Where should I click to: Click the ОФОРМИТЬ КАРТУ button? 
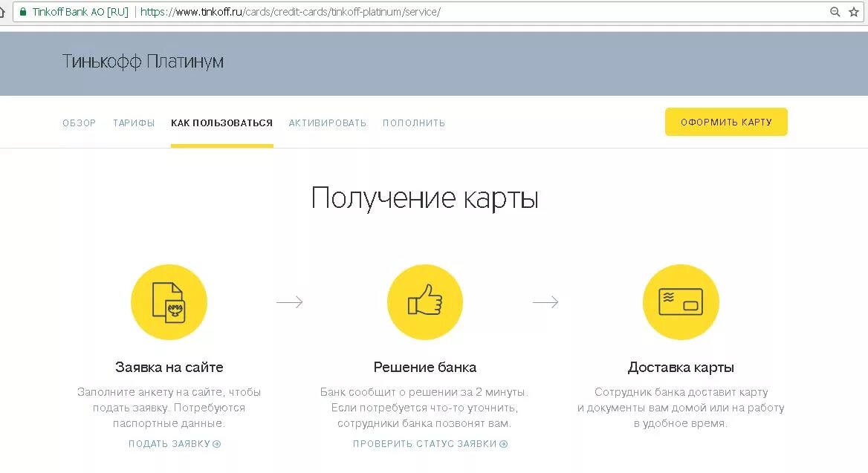(726, 122)
